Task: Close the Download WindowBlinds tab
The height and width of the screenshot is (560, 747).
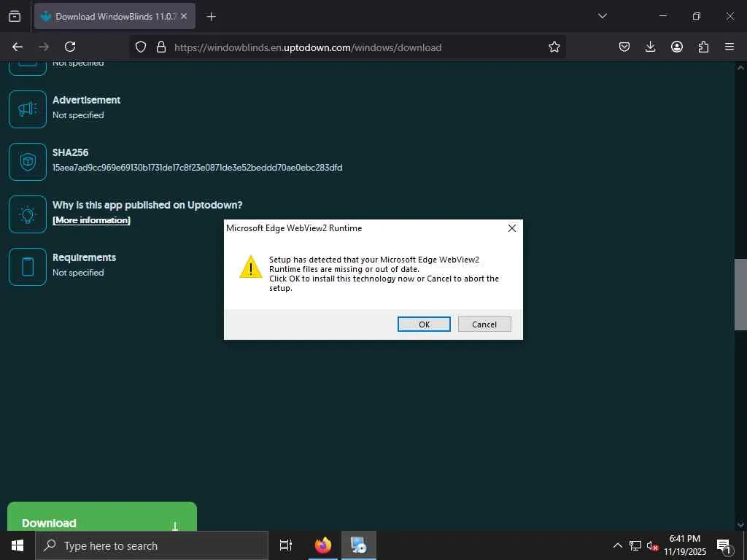Action: 184,16
